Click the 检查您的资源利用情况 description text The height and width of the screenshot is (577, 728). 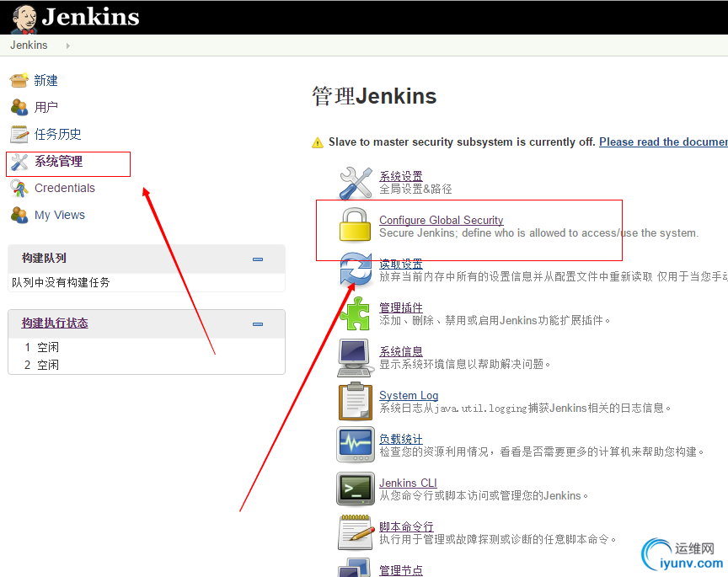tap(541, 451)
